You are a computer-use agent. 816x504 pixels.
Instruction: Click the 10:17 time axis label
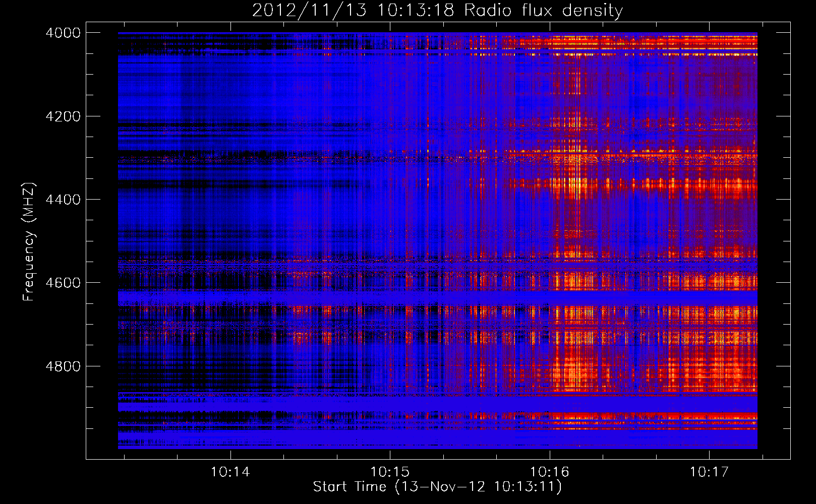pyautogui.click(x=709, y=472)
